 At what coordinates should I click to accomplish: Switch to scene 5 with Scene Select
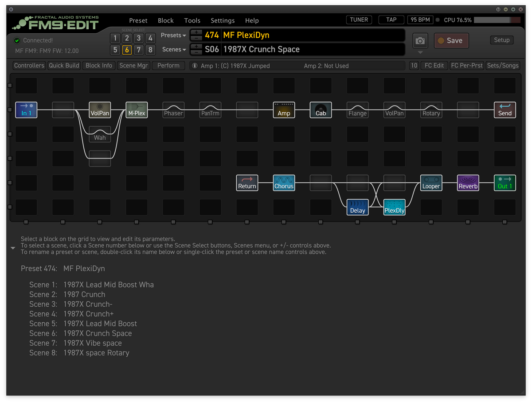[x=115, y=50]
